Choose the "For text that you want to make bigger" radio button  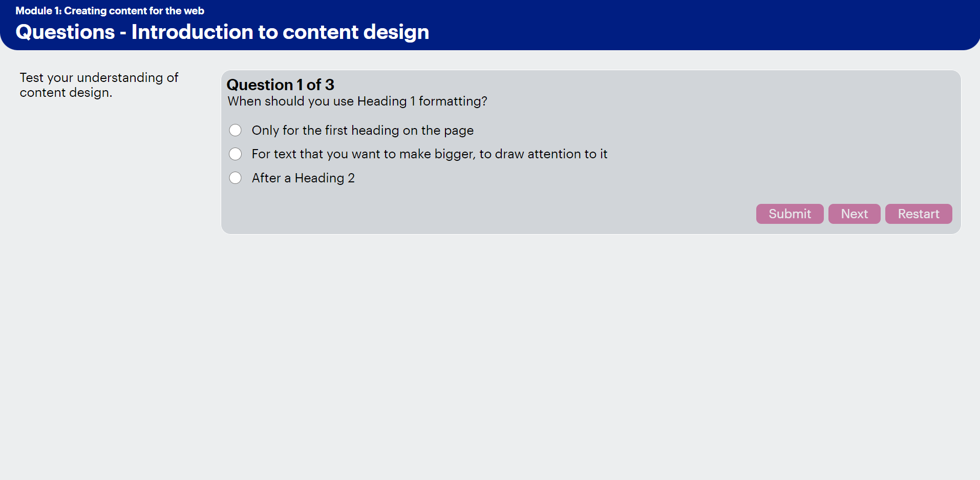[235, 154]
